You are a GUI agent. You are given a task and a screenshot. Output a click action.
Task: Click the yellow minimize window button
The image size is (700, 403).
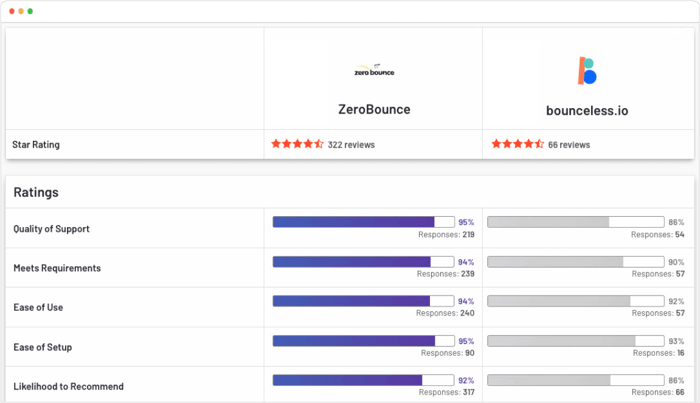coord(21,11)
